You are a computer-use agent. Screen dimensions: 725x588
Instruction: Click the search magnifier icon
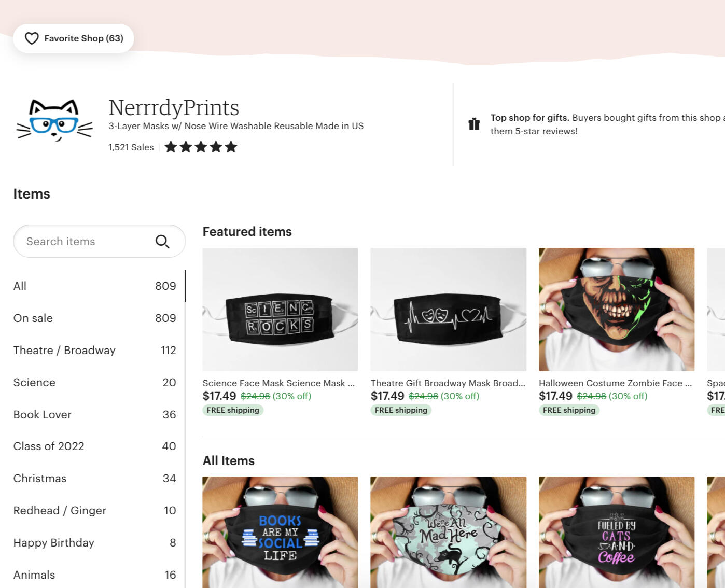pyautogui.click(x=162, y=242)
